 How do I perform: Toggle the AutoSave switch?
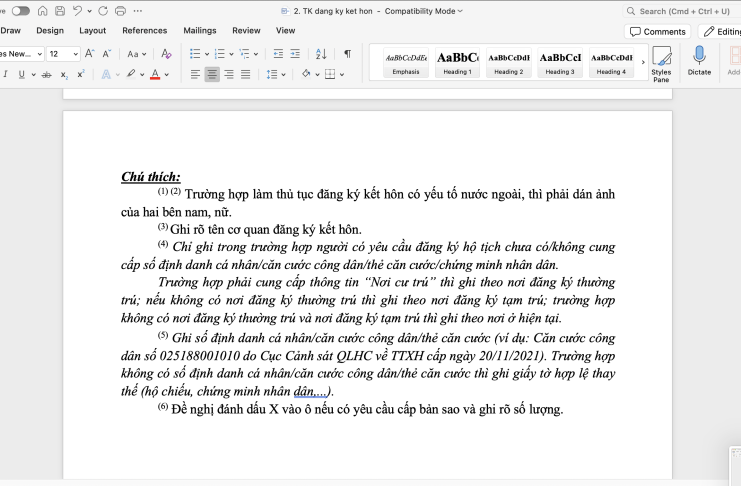[x=20, y=11]
